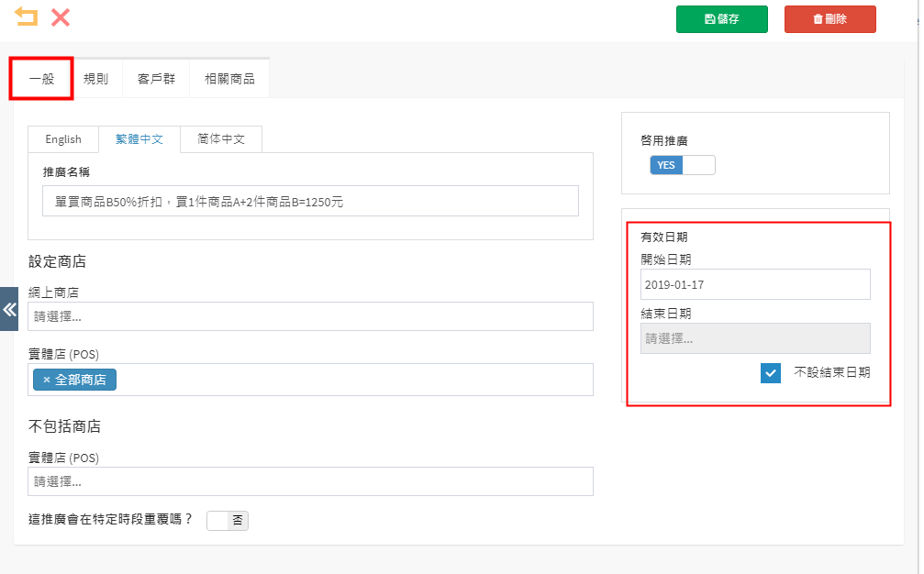Click the orange back arrow icon

pos(26,17)
